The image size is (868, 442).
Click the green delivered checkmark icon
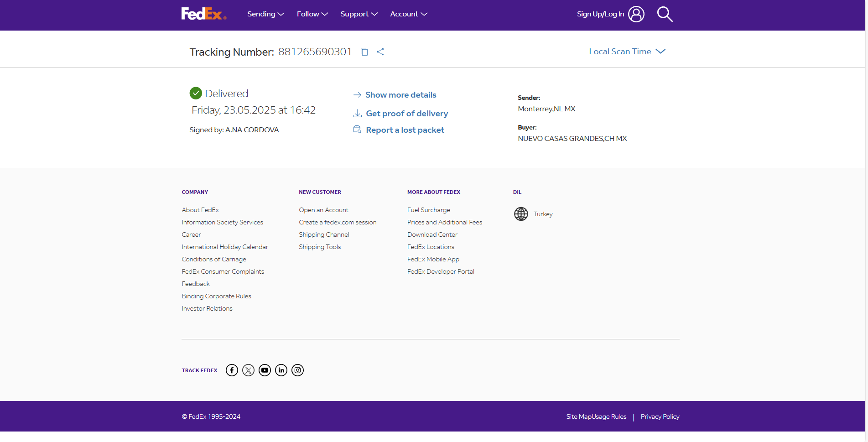(196, 93)
